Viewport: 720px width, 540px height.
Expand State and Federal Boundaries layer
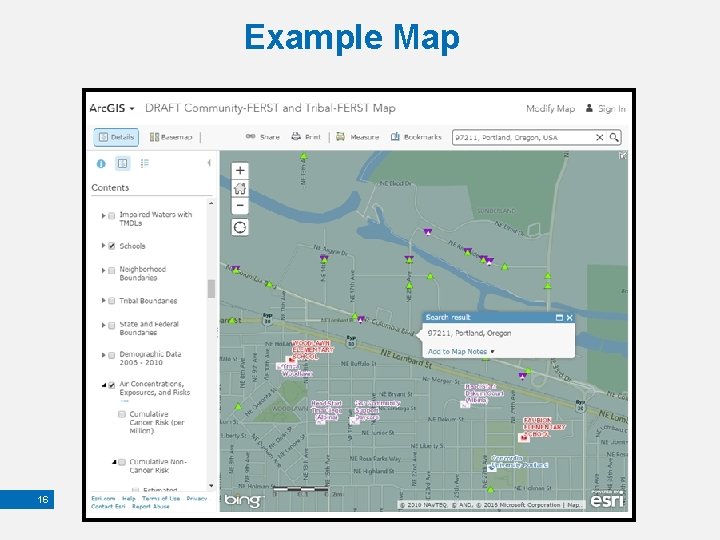[103, 325]
